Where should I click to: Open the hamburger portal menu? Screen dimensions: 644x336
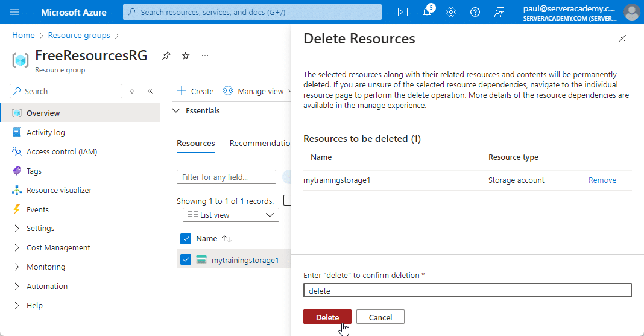tap(14, 12)
